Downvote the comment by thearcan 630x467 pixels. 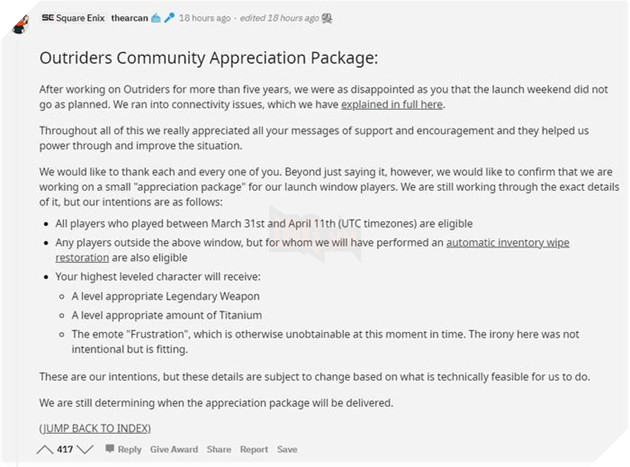coord(86,450)
